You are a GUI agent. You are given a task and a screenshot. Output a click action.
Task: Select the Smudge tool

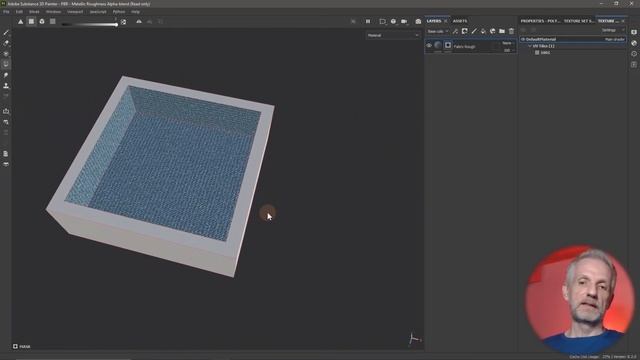click(x=6, y=75)
